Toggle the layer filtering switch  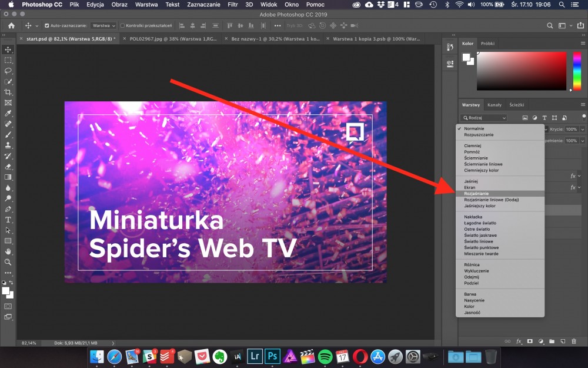(584, 117)
